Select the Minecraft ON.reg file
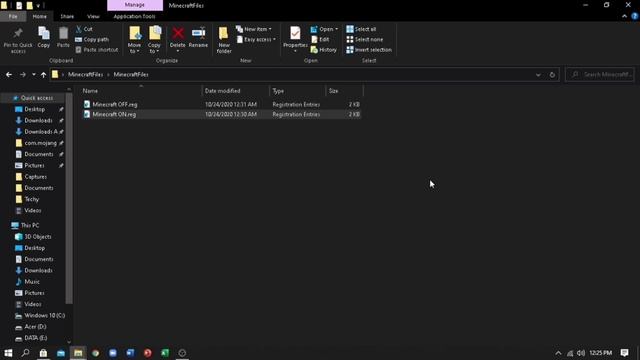 click(221, 115)
